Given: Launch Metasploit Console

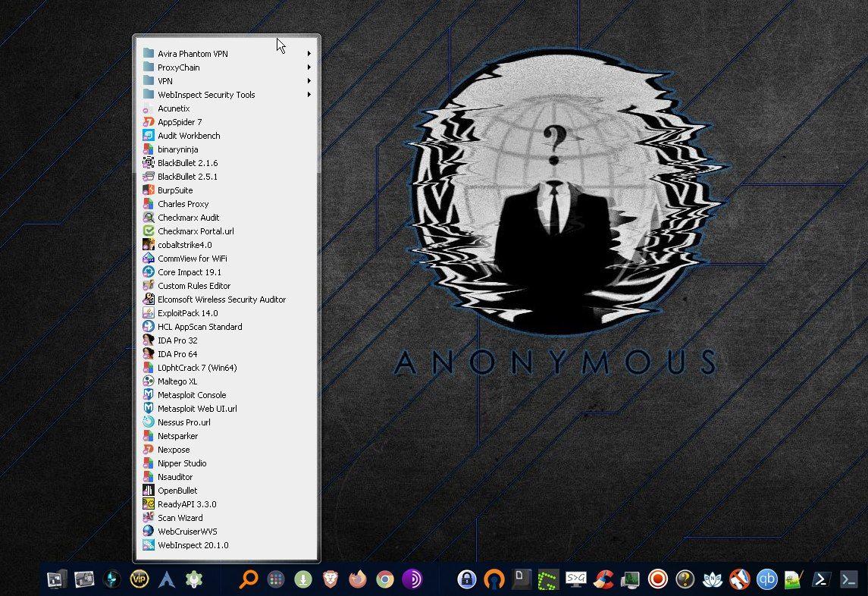Looking at the screenshot, I should 227,395.
